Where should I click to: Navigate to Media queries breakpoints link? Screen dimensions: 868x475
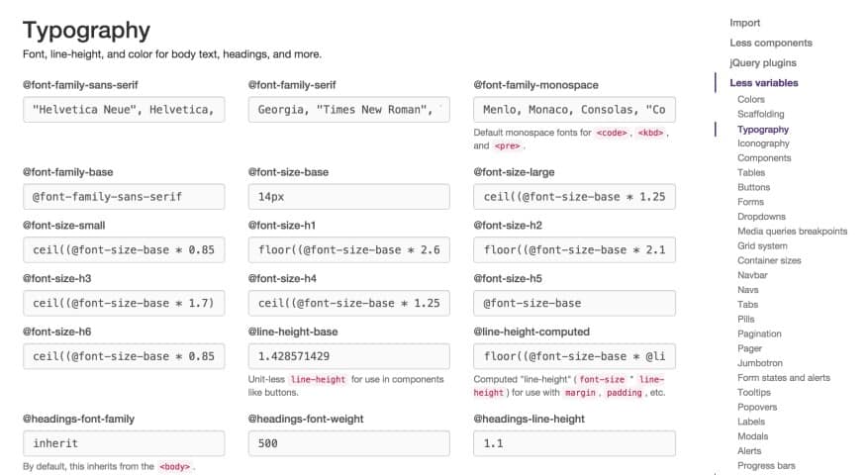(x=792, y=232)
